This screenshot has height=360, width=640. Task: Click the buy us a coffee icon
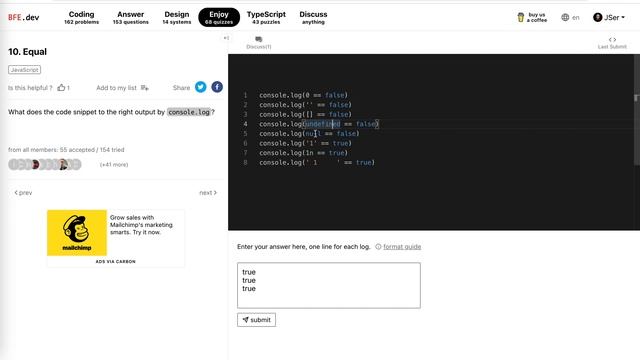tap(520, 17)
